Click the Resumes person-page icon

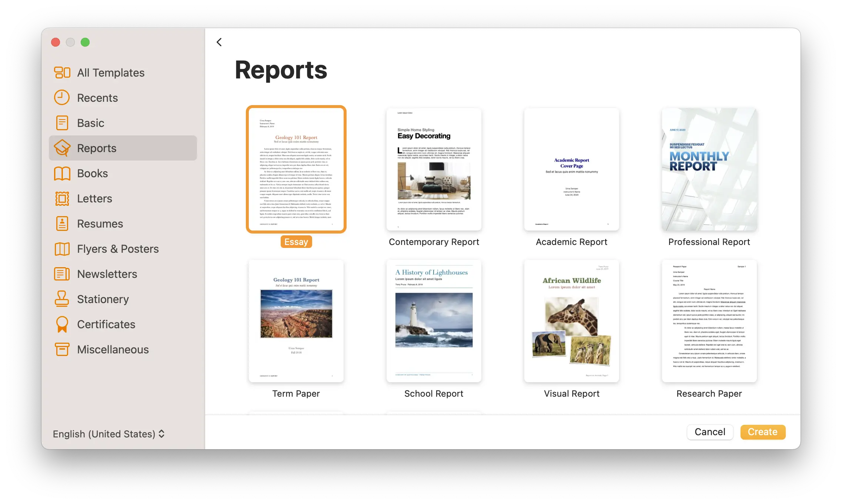tap(62, 224)
